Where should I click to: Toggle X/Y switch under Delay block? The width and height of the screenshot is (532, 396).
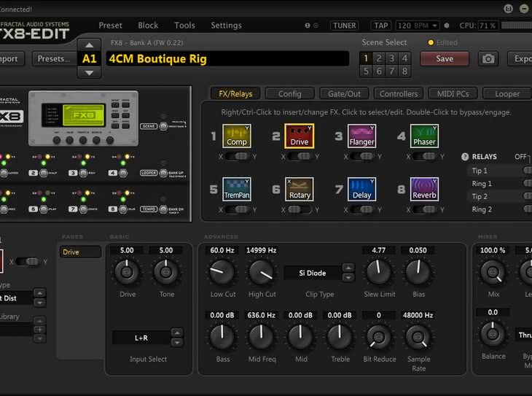[x=362, y=209]
